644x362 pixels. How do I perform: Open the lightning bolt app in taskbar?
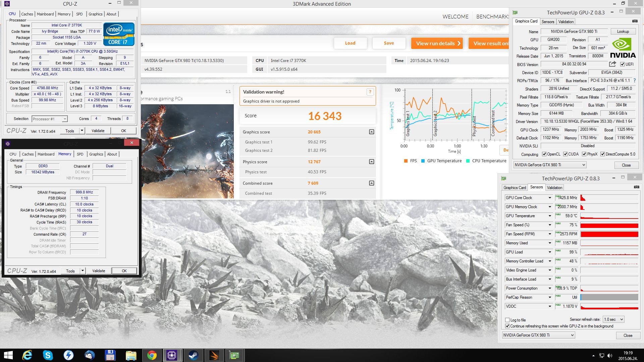click(69, 355)
